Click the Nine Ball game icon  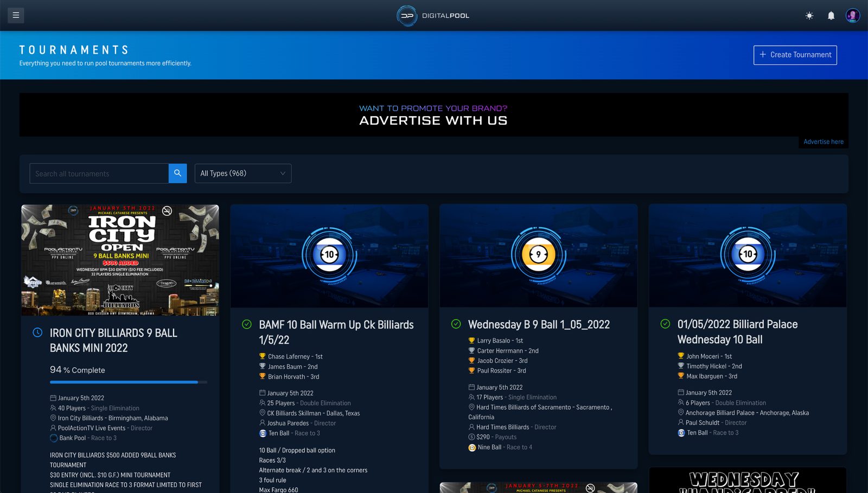click(472, 447)
